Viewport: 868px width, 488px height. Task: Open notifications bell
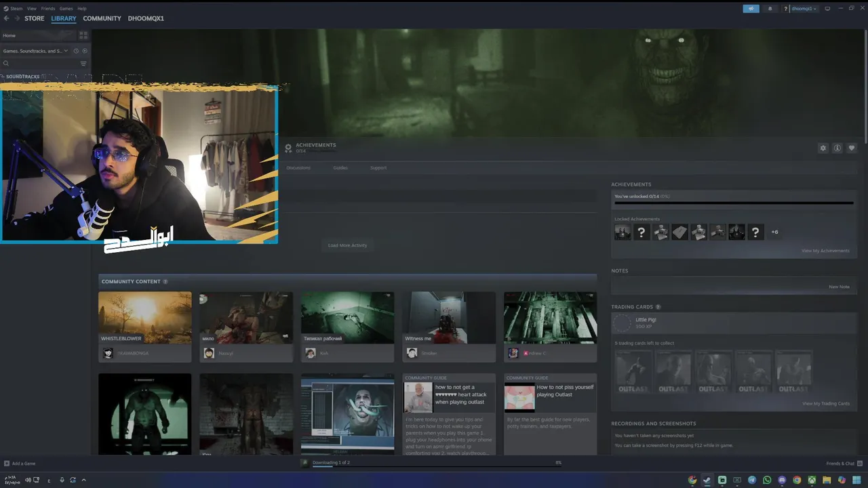[770, 9]
